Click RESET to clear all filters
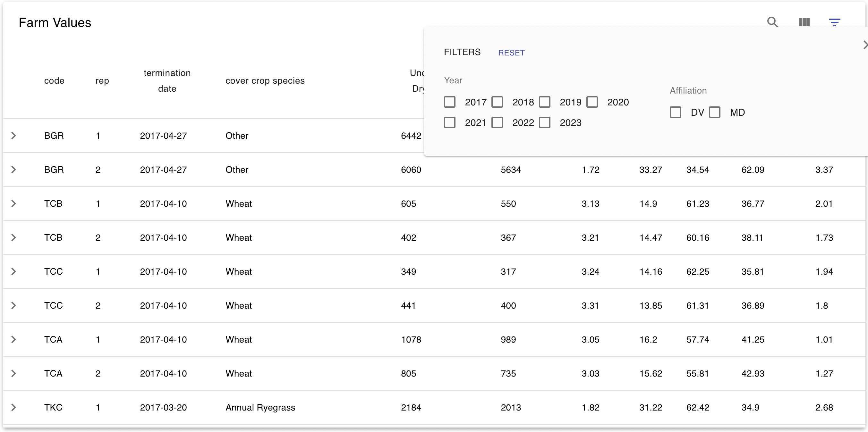 (x=512, y=53)
